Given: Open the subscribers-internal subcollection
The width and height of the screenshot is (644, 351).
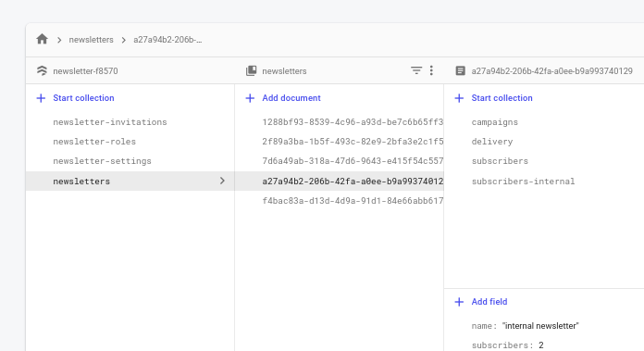Looking at the screenshot, I should tap(523, 181).
